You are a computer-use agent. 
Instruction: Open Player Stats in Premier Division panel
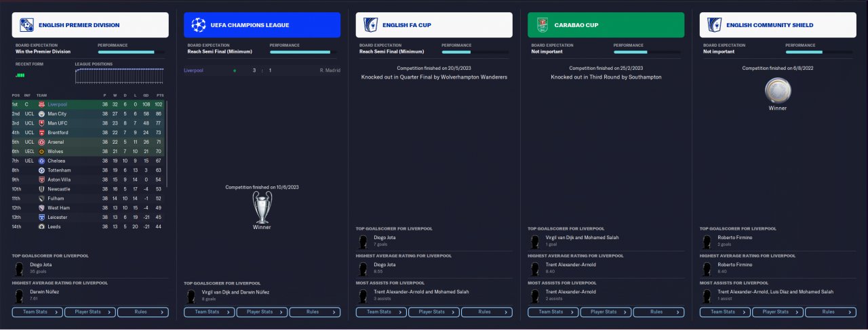click(90, 312)
